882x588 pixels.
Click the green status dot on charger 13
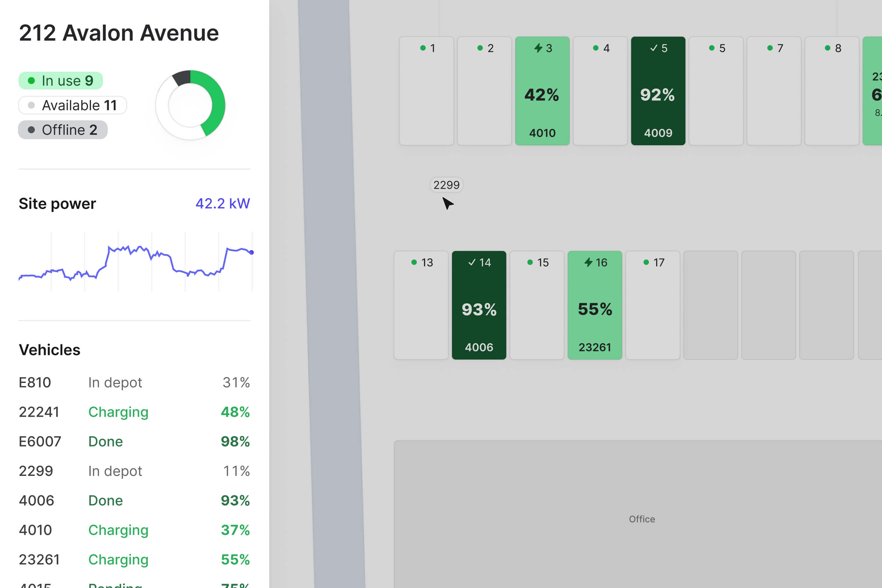pyautogui.click(x=414, y=262)
